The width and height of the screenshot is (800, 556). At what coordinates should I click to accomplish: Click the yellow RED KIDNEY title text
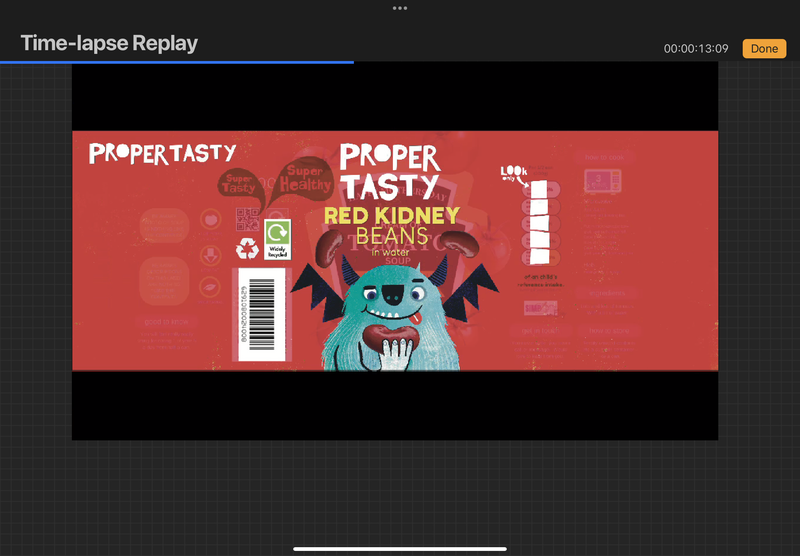pyautogui.click(x=391, y=216)
